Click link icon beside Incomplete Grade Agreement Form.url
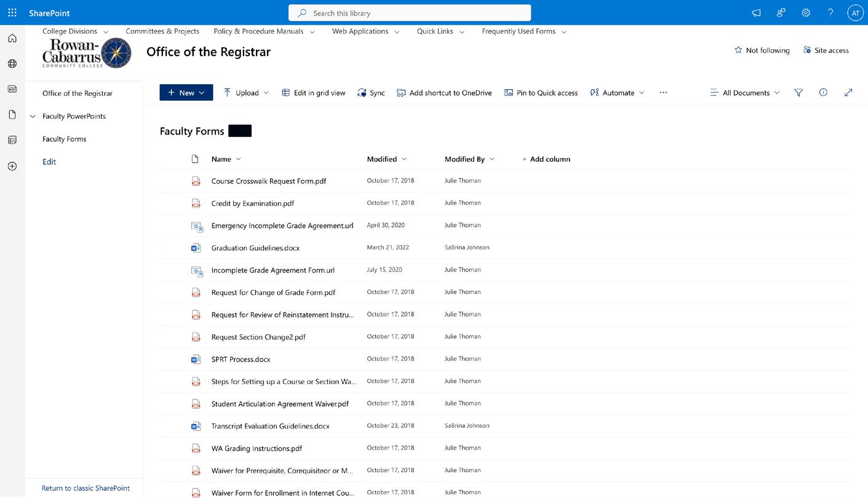Screen dimensions: 868x504 [x=197, y=270]
